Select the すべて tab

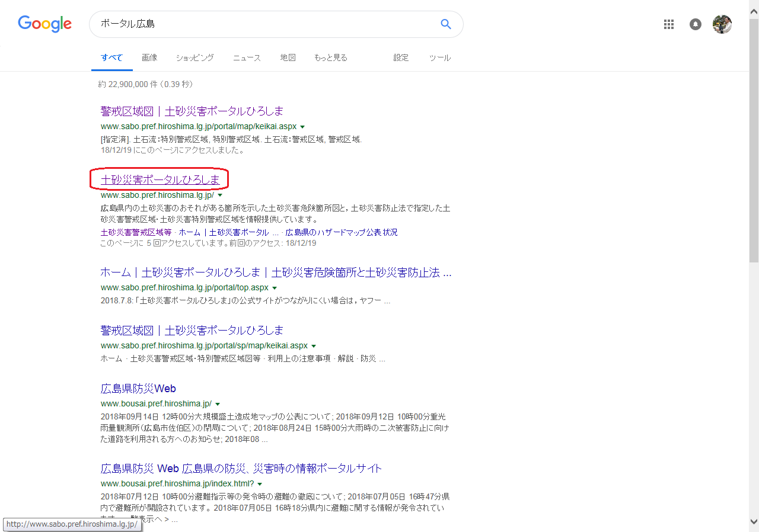click(111, 57)
